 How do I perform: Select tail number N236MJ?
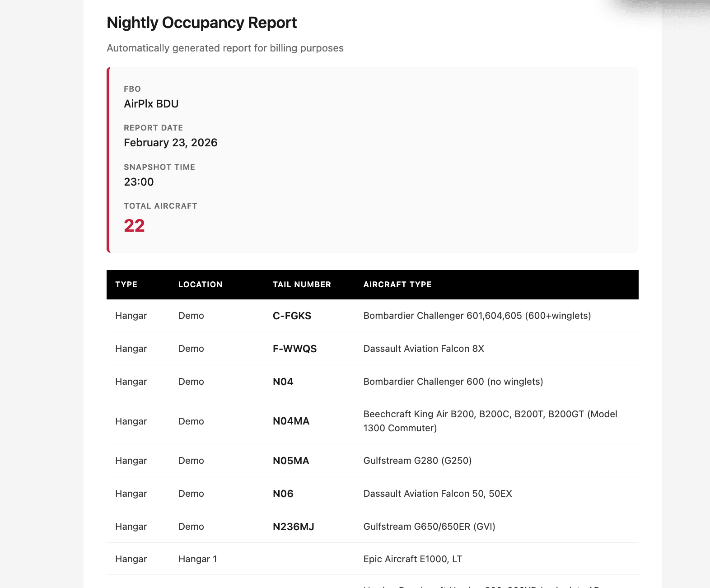pyautogui.click(x=293, y=527)
